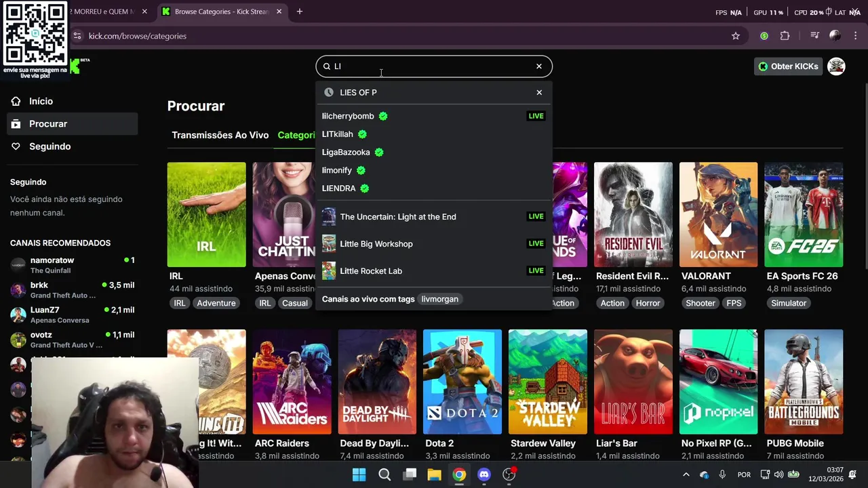Open the Dota 2 category thumbnail
868x488 pixels.
tap(462, 382)
